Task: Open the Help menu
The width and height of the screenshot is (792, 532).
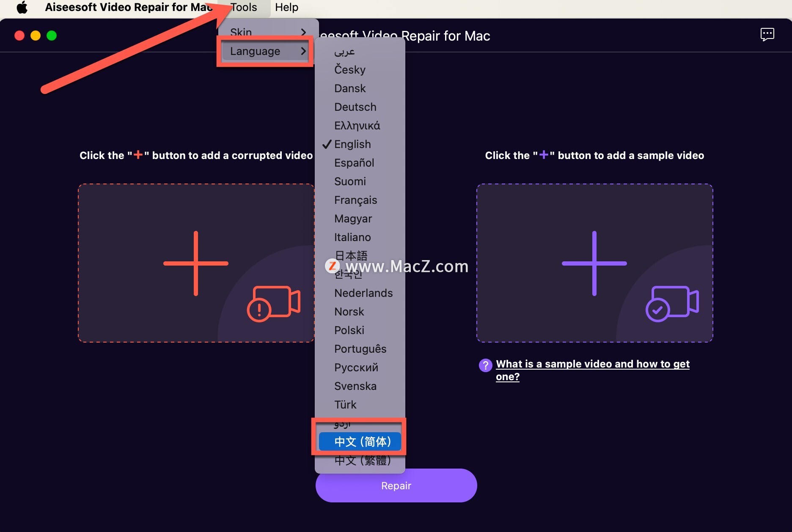Action: pyautogui.click(x=286, y=7)
